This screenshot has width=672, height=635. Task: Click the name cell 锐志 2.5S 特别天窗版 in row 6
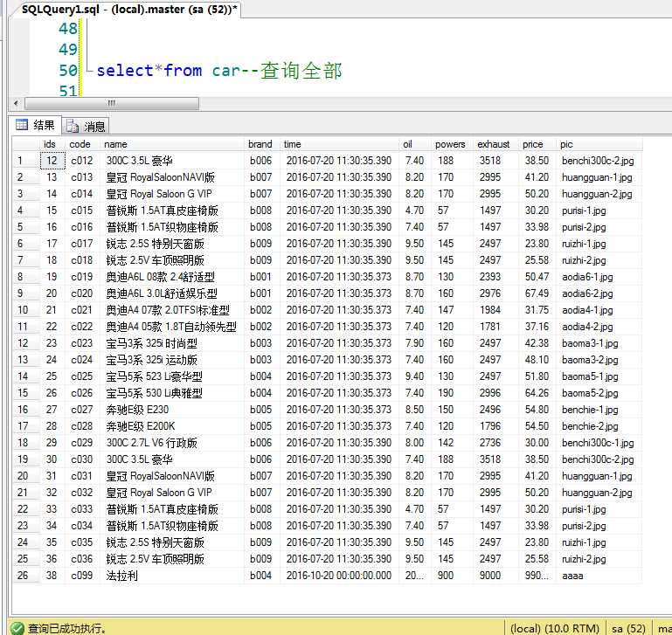pos(172,244)
